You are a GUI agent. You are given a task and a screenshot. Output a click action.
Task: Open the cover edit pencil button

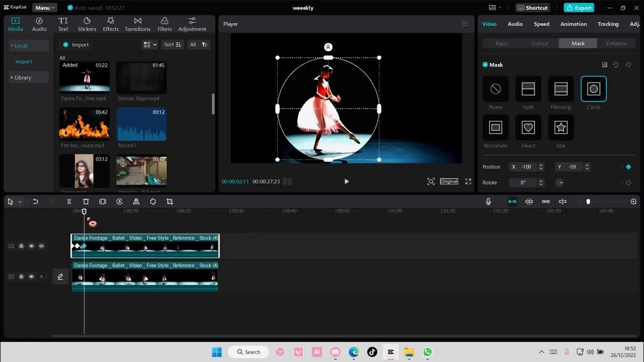point(60,277)
